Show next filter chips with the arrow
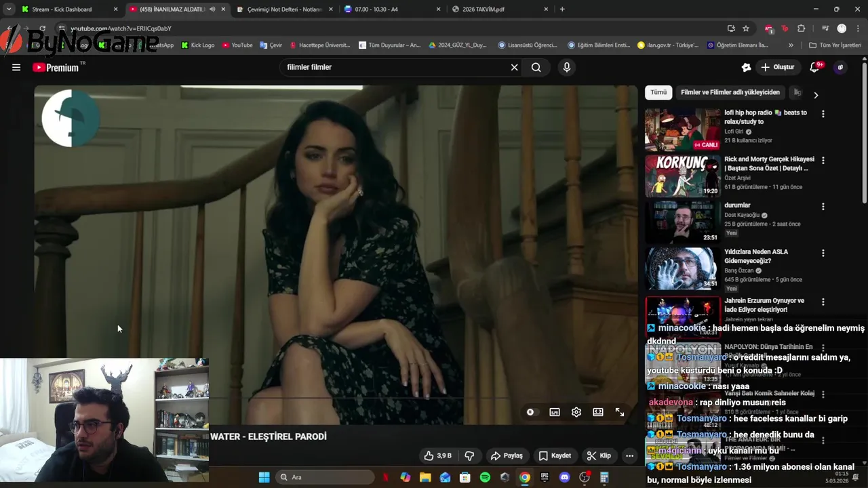Image resolution: width=868 pixels, height=488 pixels. click(x=816, y=95)
